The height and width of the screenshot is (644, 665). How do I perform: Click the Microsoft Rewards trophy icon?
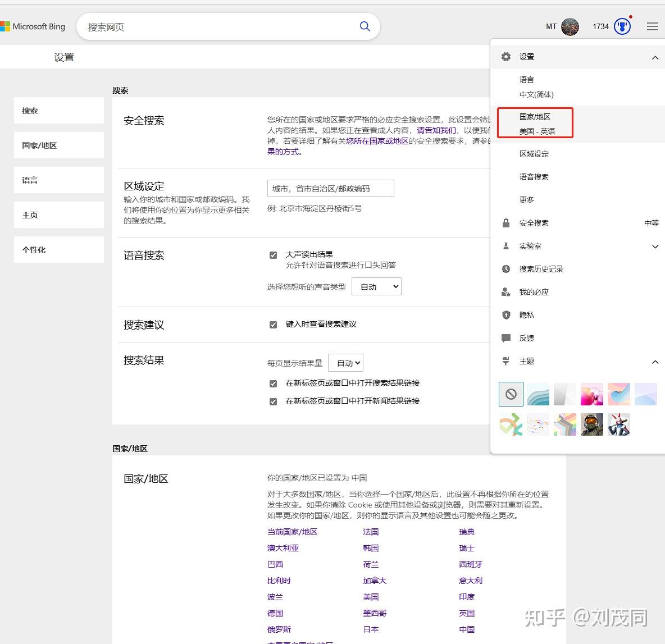pos(622,26)
